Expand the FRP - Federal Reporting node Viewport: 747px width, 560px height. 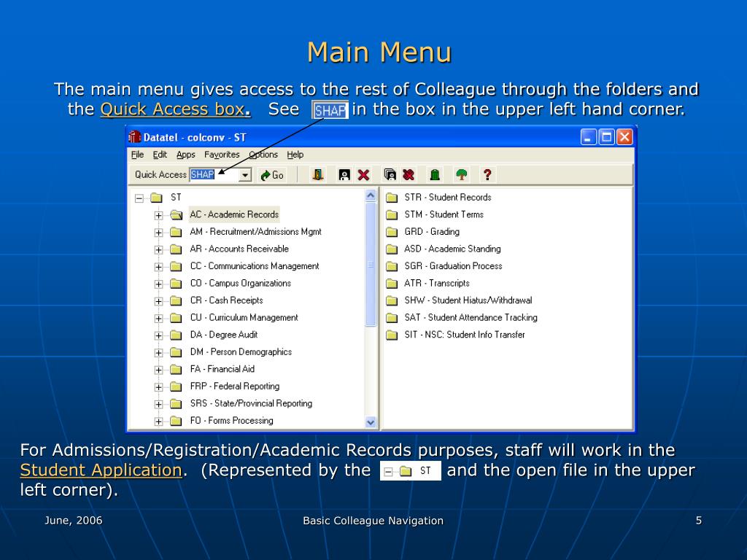(x=158, y=386)
